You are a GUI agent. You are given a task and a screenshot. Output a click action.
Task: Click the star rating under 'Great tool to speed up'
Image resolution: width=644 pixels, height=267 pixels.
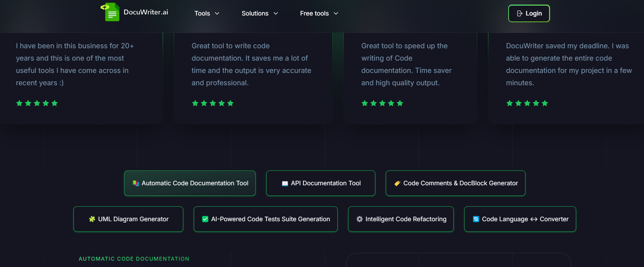[x=382, y=103]
